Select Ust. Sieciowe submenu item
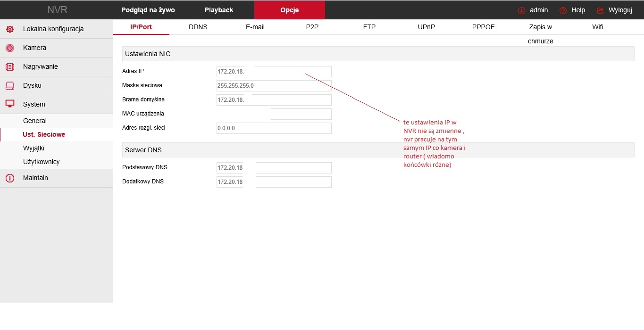 (57, 134)
